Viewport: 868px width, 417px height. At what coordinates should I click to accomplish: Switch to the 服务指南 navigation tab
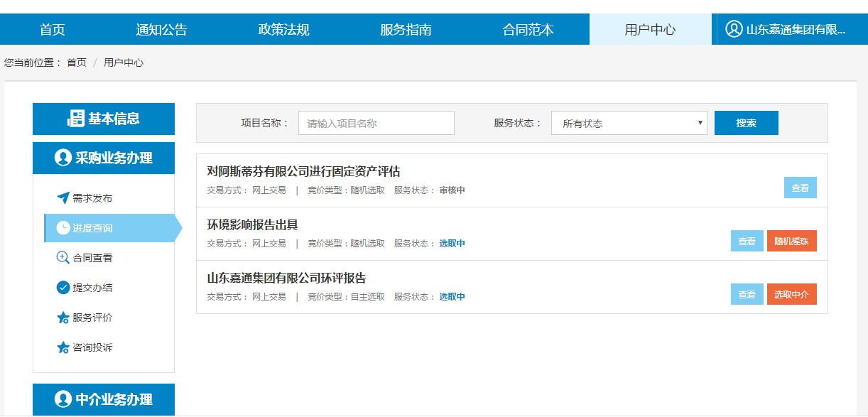[x=406, y=30]
